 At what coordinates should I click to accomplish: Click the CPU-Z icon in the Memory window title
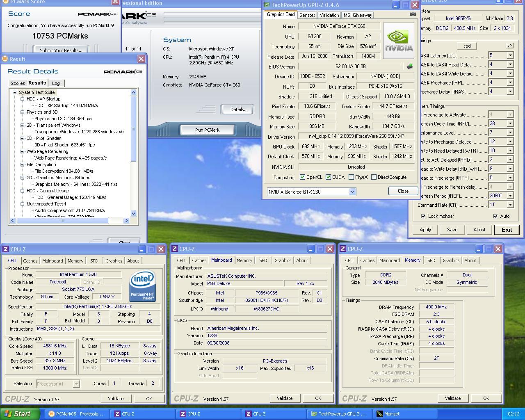click(343, 249)
